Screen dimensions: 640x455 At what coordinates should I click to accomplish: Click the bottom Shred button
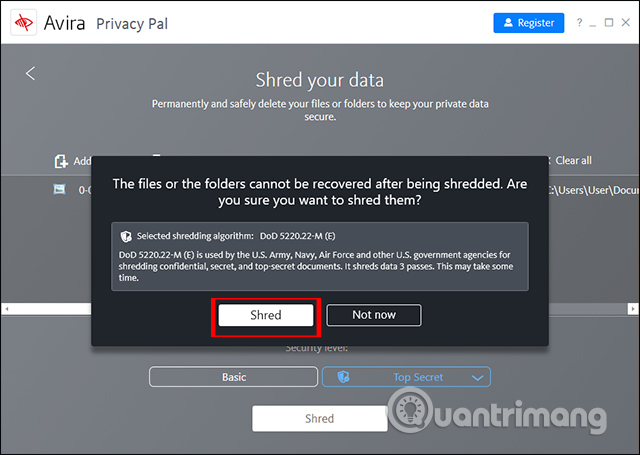click(319, 418)
